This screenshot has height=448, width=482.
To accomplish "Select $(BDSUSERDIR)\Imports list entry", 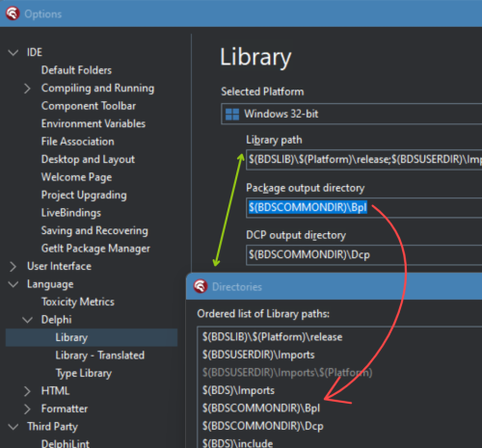I will pos(258,355).
